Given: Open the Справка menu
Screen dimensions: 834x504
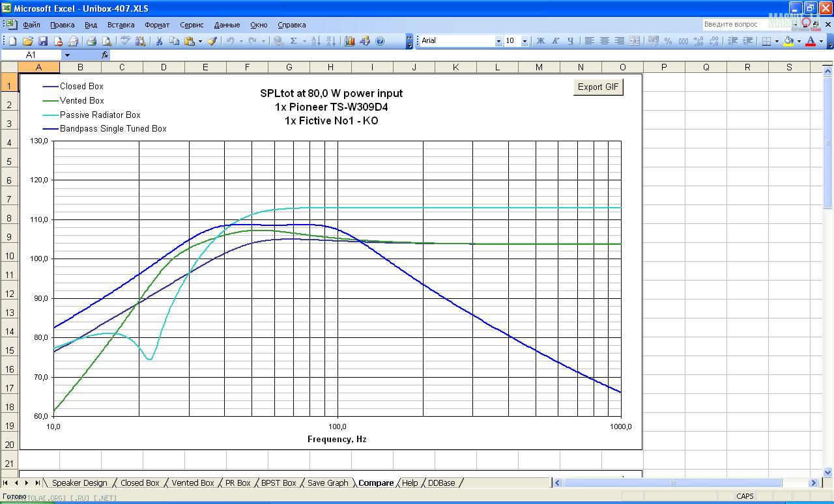Looking at the screenshot, I should (x=291, y=25).
